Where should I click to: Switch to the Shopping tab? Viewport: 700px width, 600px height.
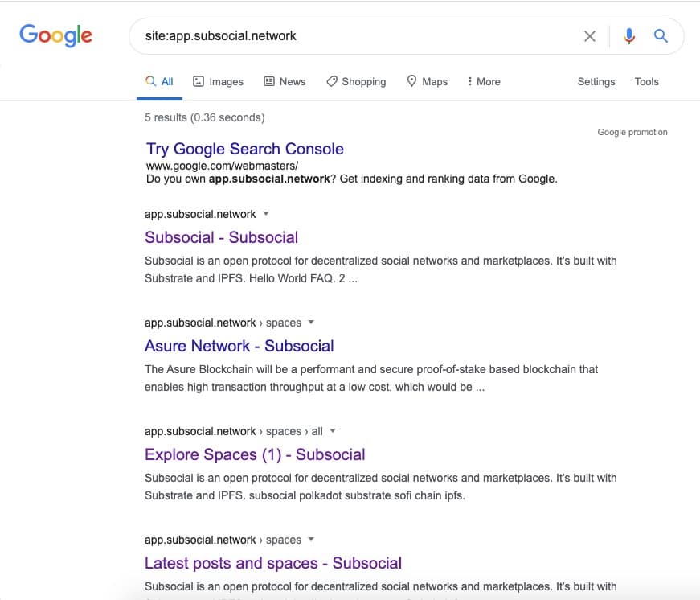(x=356, y=82)
